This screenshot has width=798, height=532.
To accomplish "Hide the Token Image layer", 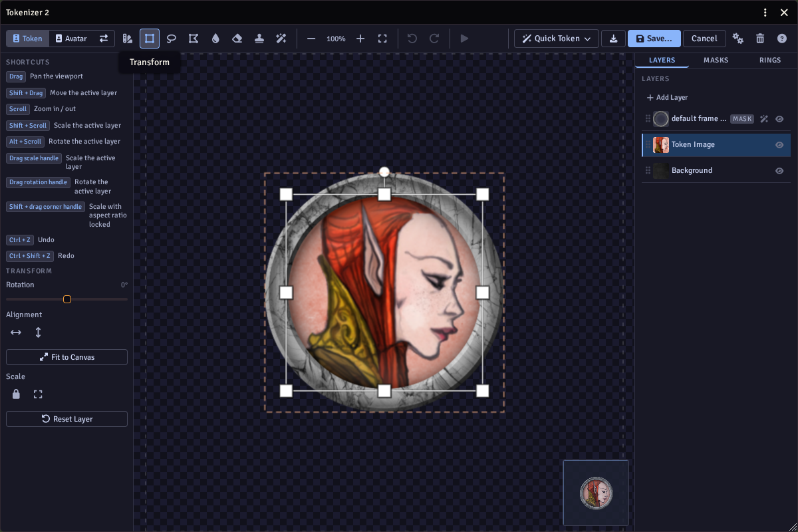I will (x=779, y=145).
